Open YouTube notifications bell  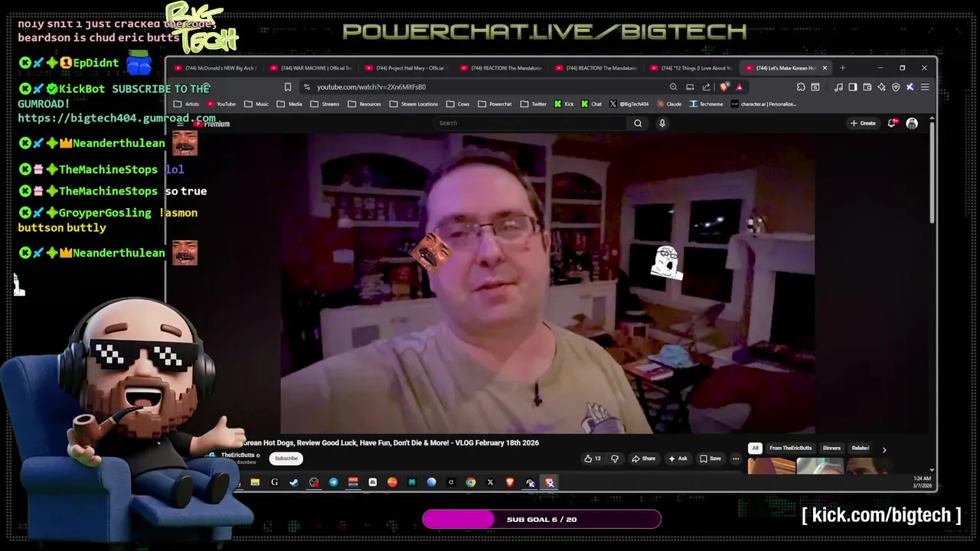coord(892,123)
